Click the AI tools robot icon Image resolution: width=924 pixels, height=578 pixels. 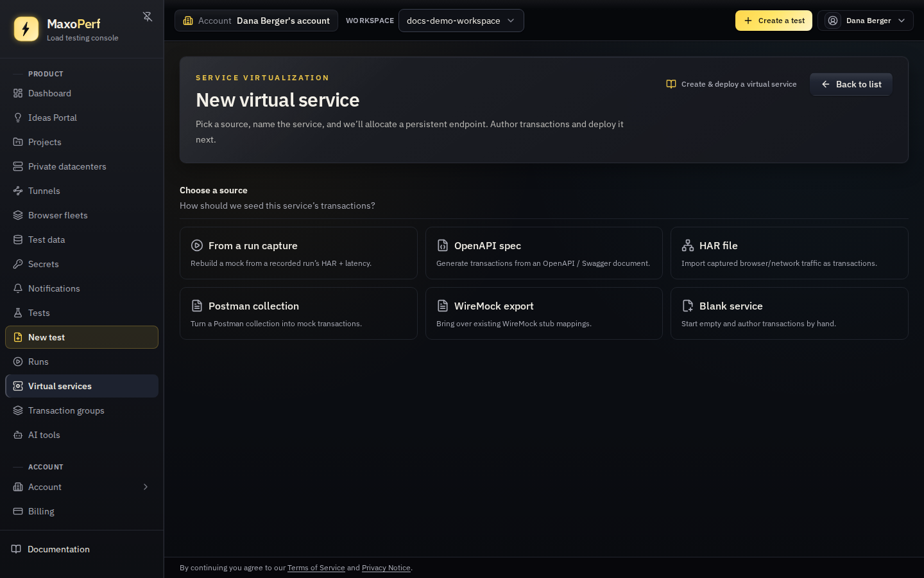[x=18, y=435]
